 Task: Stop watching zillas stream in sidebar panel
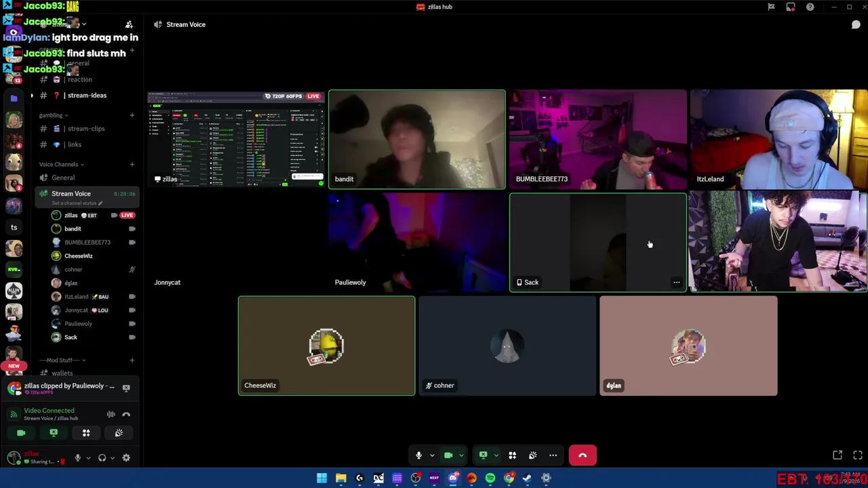126,388
